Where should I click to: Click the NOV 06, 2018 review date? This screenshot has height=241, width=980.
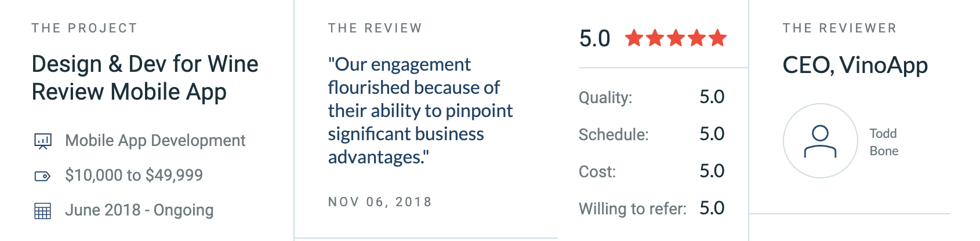[x=380, y=202]
